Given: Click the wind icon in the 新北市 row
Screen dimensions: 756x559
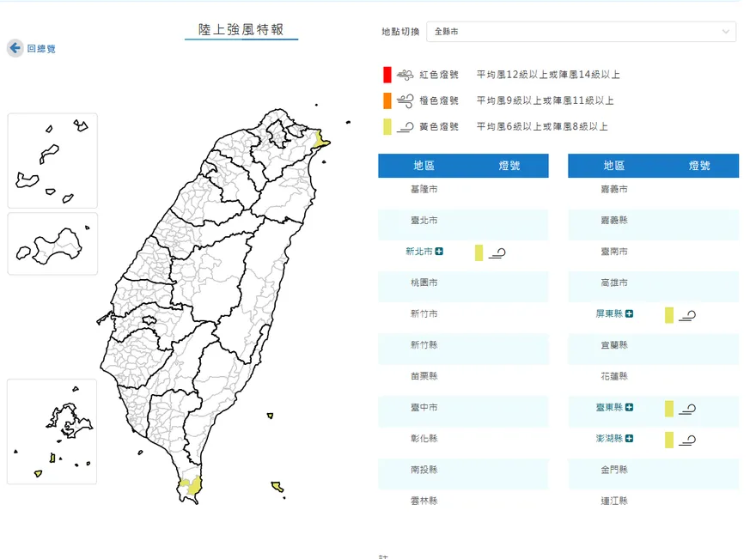Looking at the screenshot, I should pos(497,252).
